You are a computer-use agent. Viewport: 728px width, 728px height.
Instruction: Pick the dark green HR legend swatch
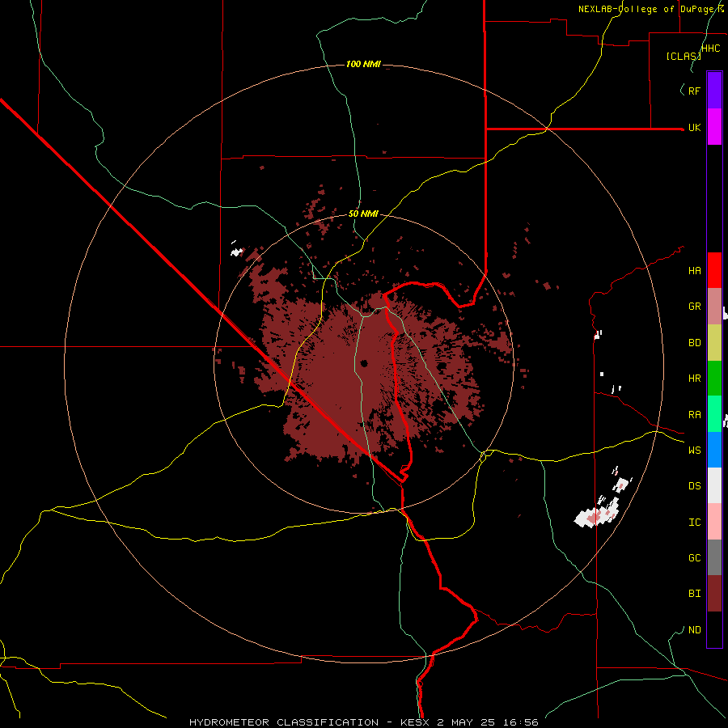click(714, 379)
